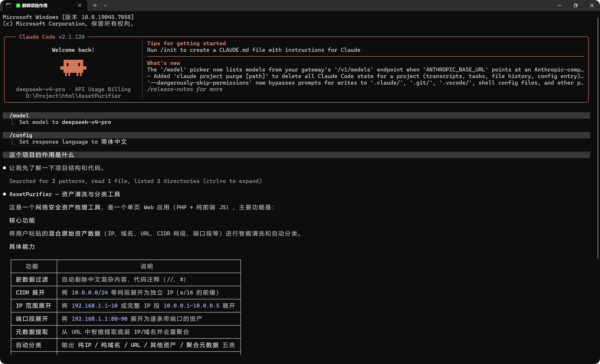The width and height of the screenshot is (600, 364).
Task: Click the "What's new" heading
Action: pyautogui.click(x=163, y=63)
